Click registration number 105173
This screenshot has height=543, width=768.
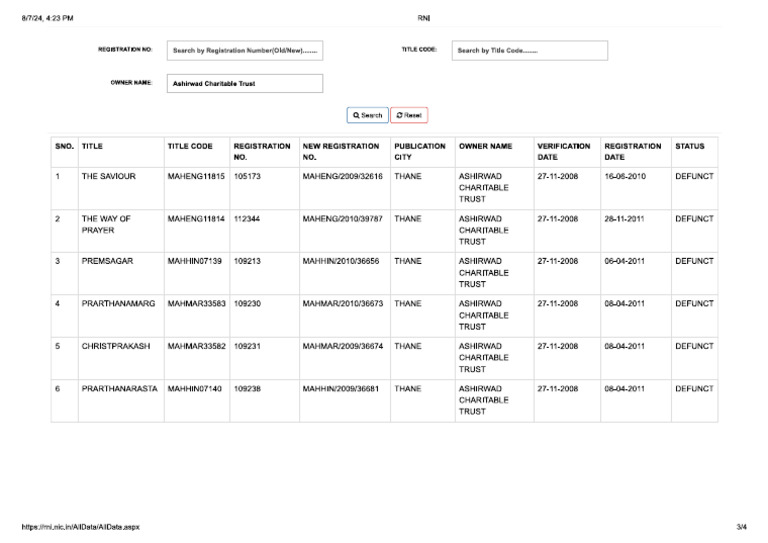coord(247,176)
